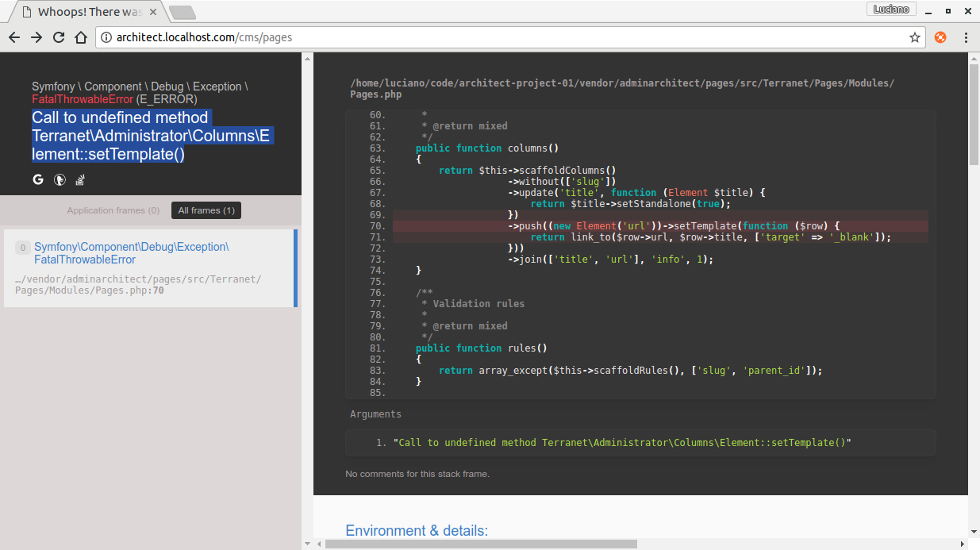
Task: Search the error on DuckDuckGo
Action: pyautogui.click(x=60, y=179)
